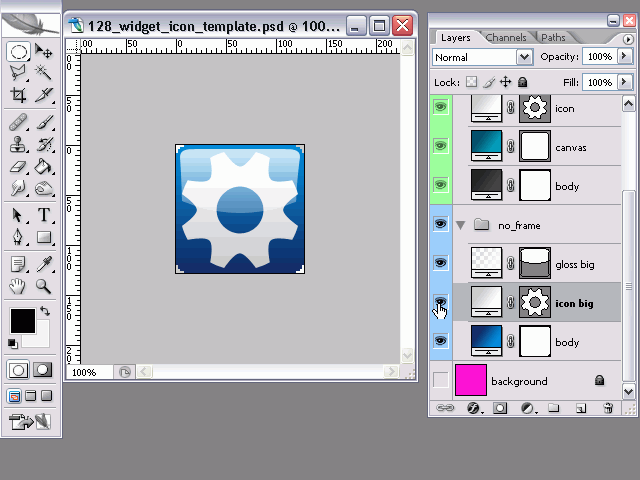The height and width of the screenshot is (480, 640).
Task: Click the Fill 100% field
Action: (x=600, y=82)
